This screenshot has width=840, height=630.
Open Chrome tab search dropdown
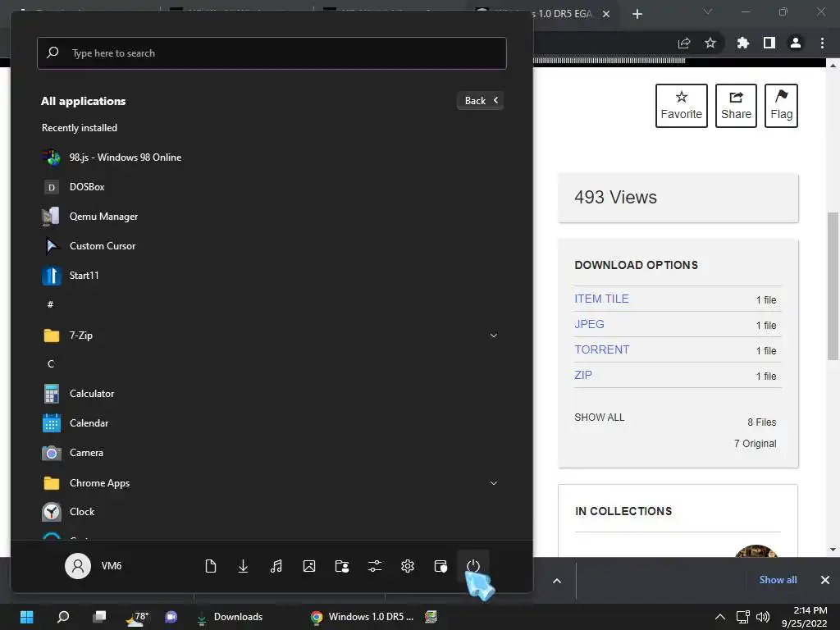point(708,12)
